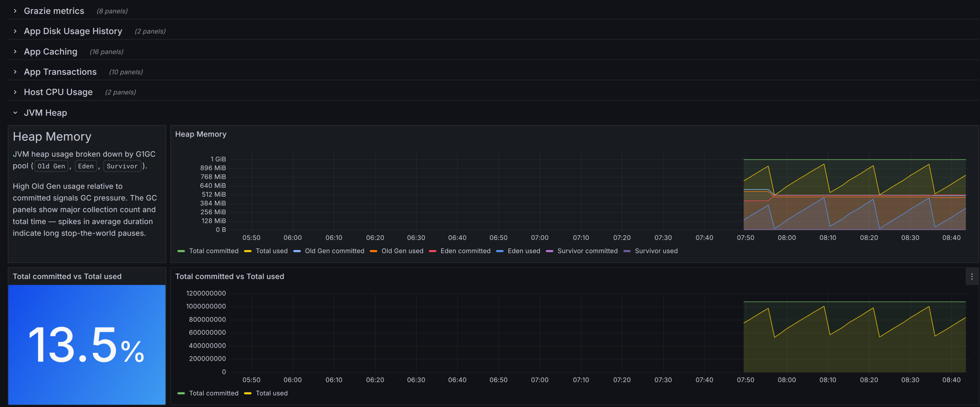Click yellow Total used swatch in Heap Memory legend

tap(248, 251)
